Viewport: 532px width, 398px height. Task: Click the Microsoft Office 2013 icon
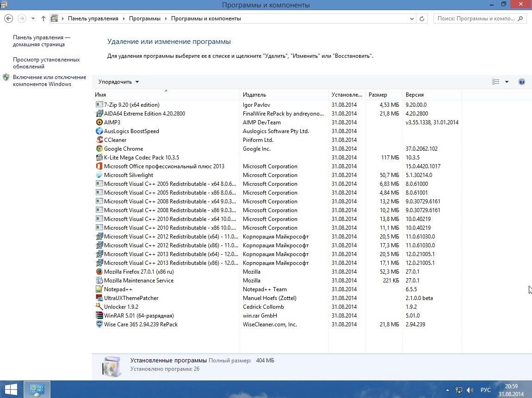(x=99, y=166)
